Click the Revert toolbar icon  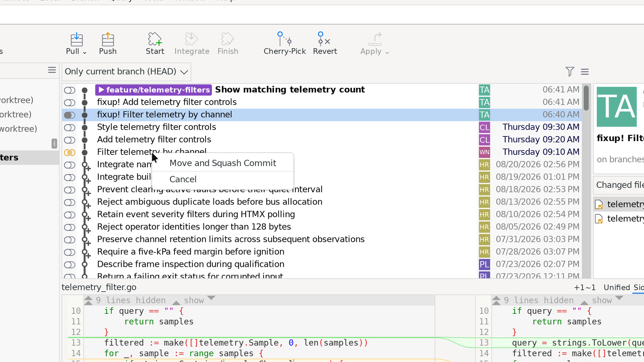click(x=324, y=39)
